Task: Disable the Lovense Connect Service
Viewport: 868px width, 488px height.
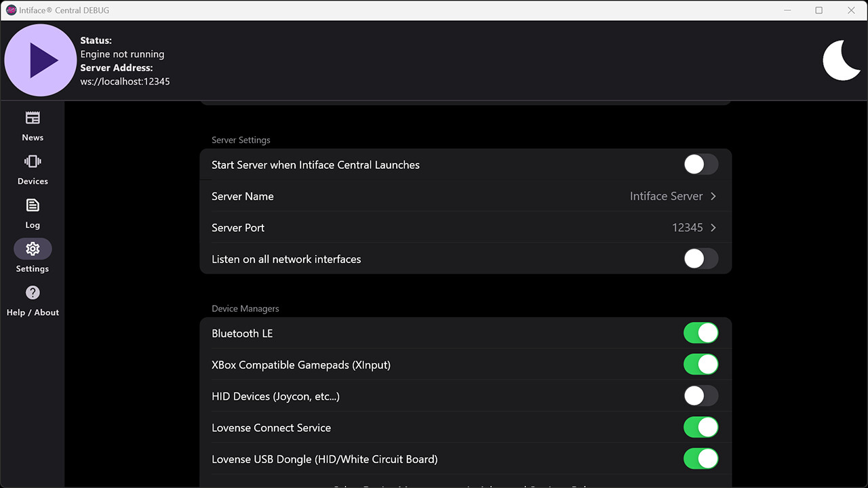Action: click(701, 427)
